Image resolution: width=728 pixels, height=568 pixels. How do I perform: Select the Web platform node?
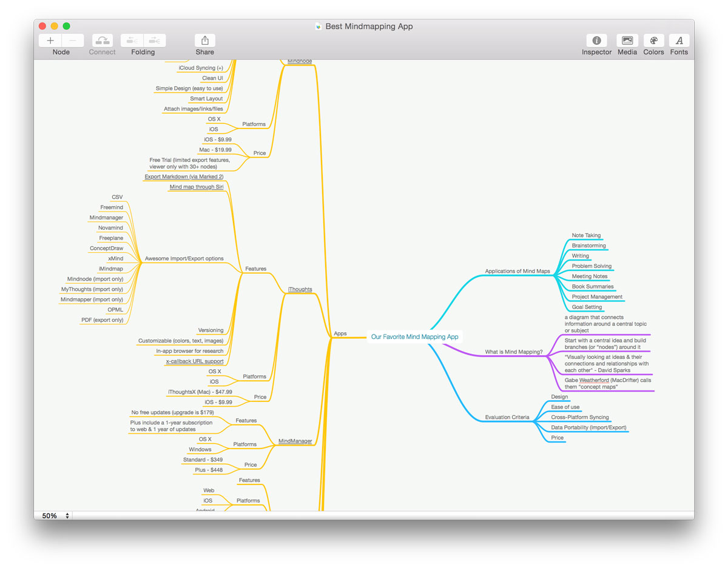[209, 490]
